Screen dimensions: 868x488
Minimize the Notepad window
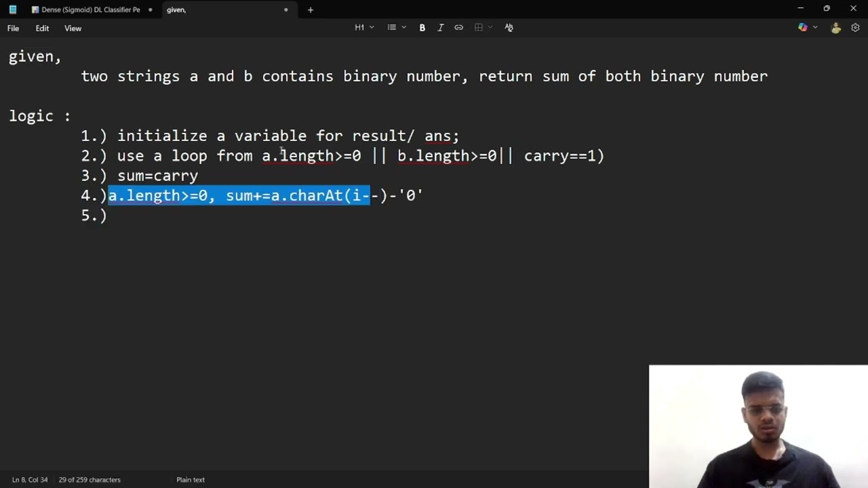tap(800, 9)
